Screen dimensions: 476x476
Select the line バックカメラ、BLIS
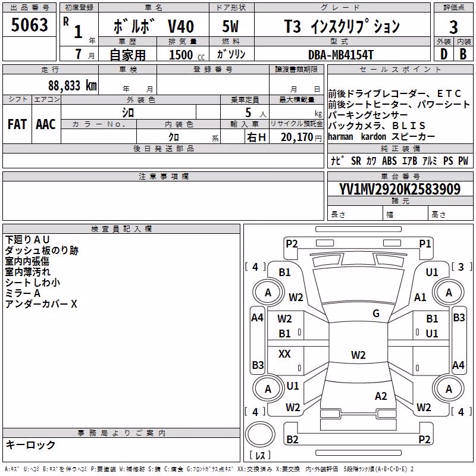pyautogui.click(x=377, y=126)
